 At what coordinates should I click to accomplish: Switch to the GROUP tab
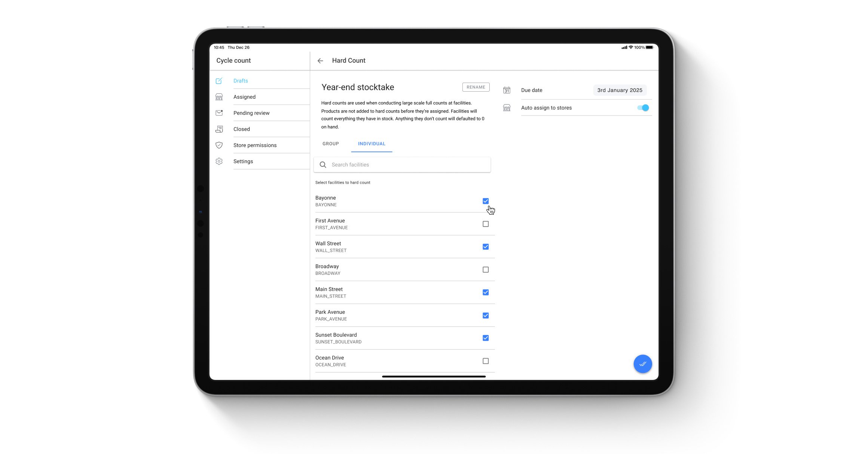(331, 144)
